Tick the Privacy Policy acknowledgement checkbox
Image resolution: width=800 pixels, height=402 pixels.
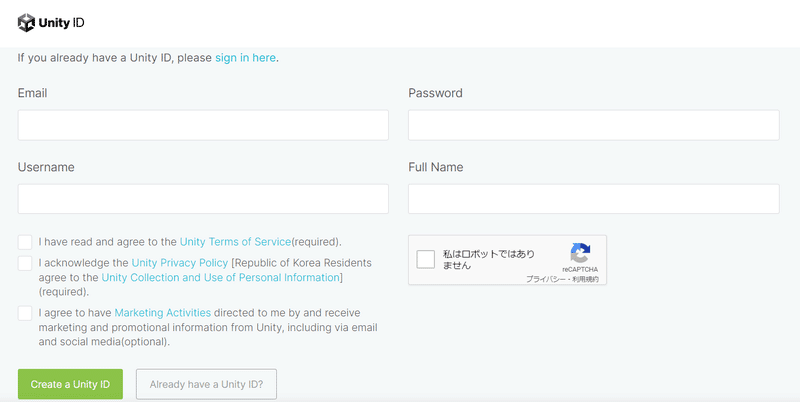pyautogui.click(x=25, y=263)
